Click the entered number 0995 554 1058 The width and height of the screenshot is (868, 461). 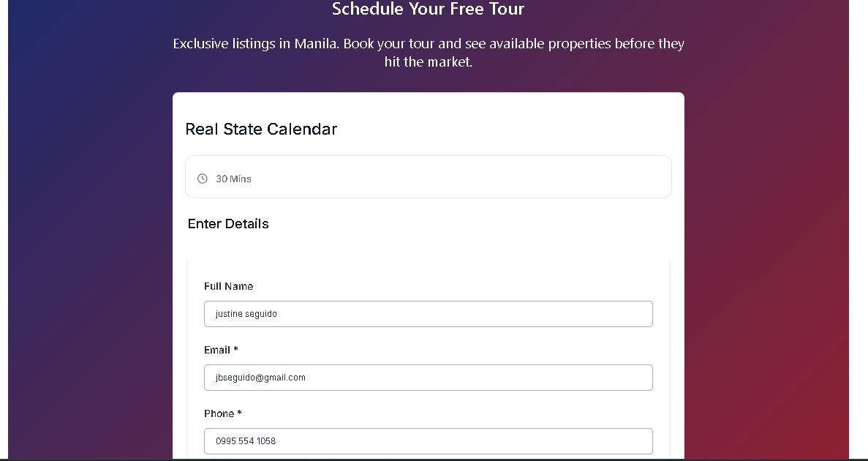pos(246,441)
